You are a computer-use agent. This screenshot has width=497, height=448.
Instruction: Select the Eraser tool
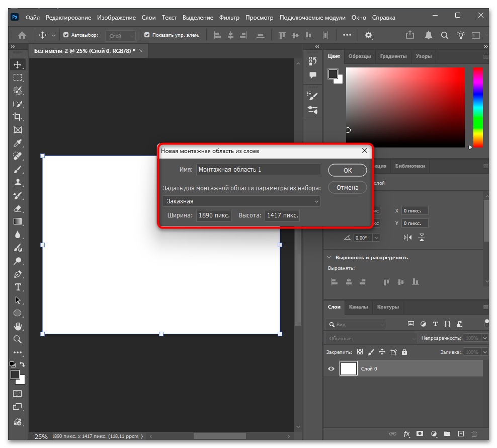tap(18, 208)
